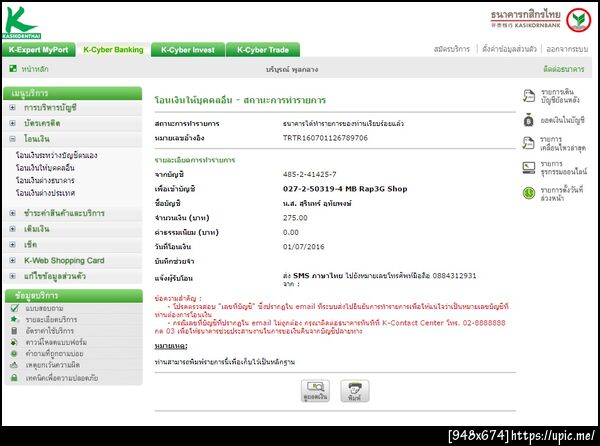Screen dimensions: 600x446
Task: Collapse the โอนเงิน menu section
Action: [x=12, y=139]
